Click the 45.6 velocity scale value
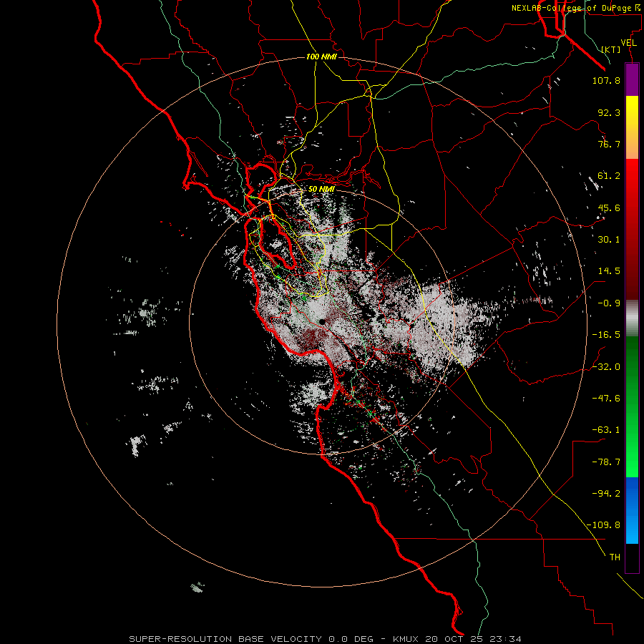The width and height of the screenshot is (644, 644). coord(609,208)
